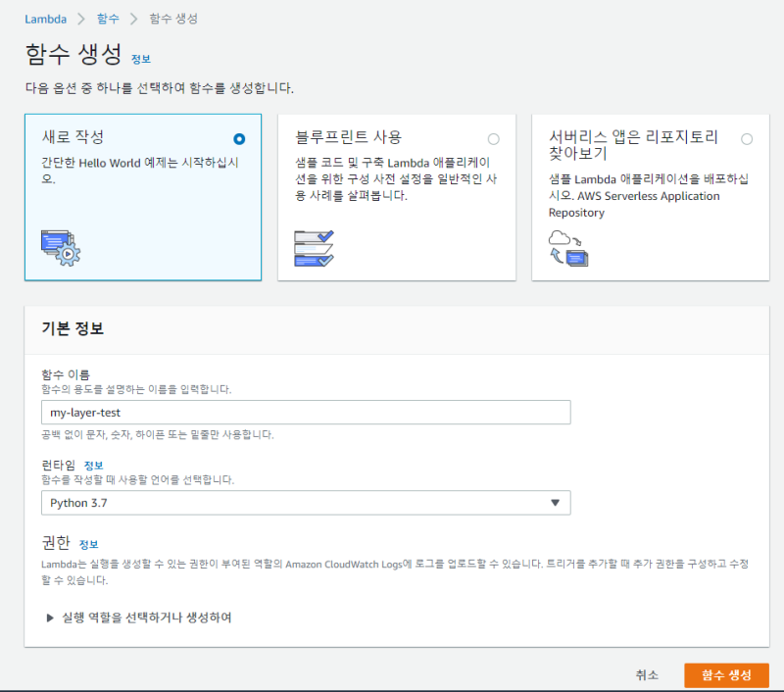784x692 pixels.
Task: Click the 새로 작성 gear window icon
Action: [x=61, y=248]
